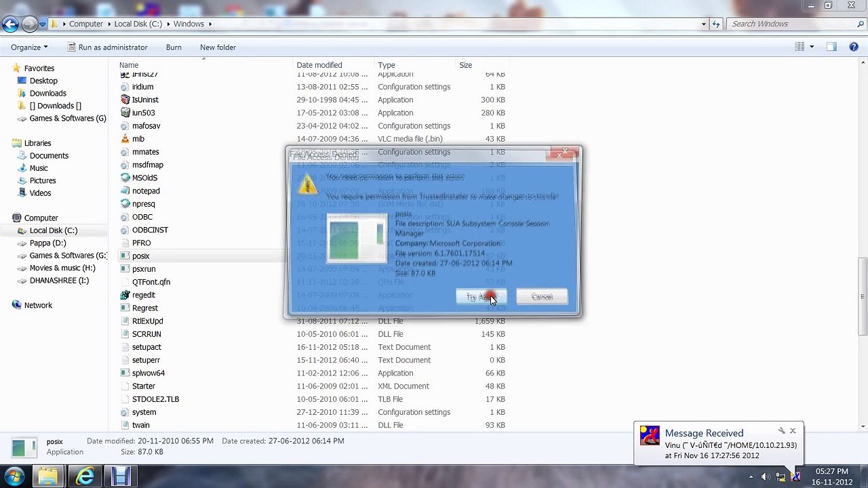Click the Forward navigation arrow
Screen dimensions: 868x488
[x=29, y=24]
